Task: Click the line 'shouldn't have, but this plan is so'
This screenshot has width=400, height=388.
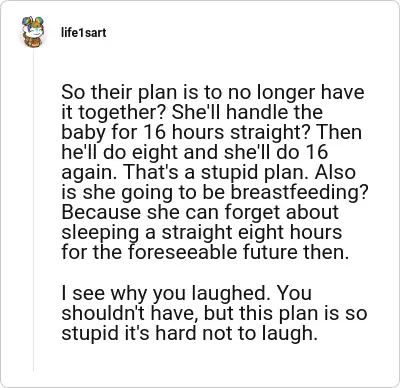Action: pos(214,313)
